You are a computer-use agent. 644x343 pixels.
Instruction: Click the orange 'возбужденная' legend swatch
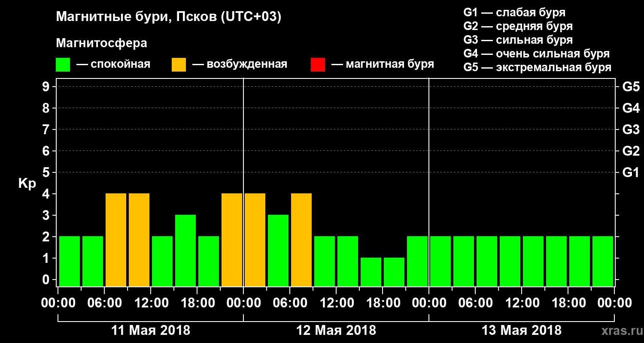point(179,65)
